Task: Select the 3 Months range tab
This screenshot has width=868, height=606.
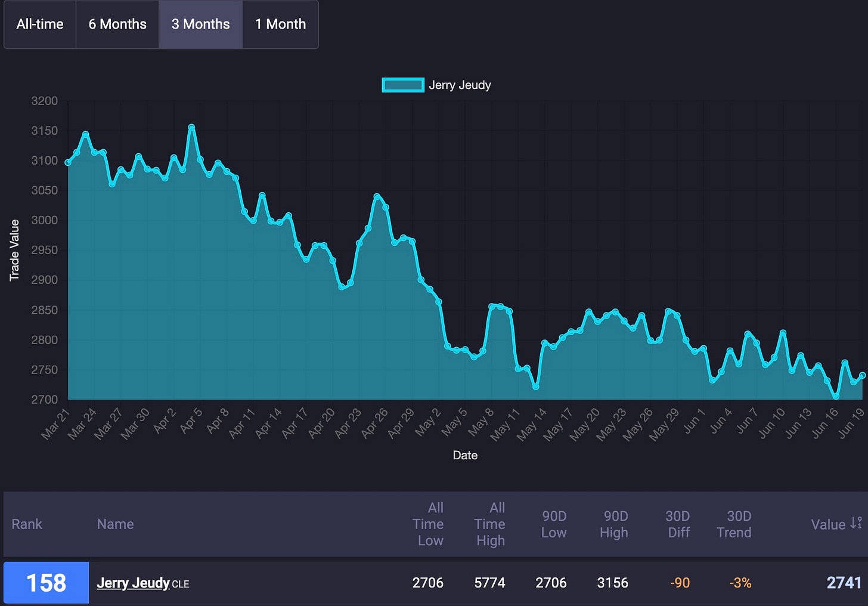Action: click(201, 24)
